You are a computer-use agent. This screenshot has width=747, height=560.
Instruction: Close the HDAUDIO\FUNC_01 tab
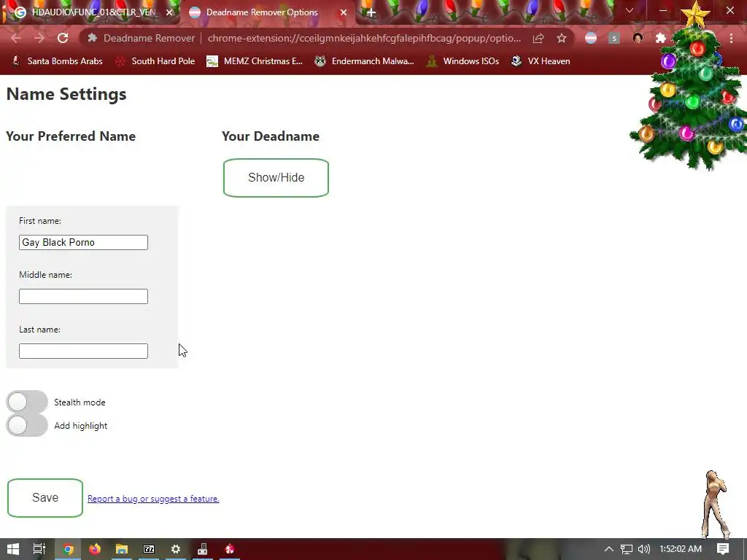coord(169,12)
